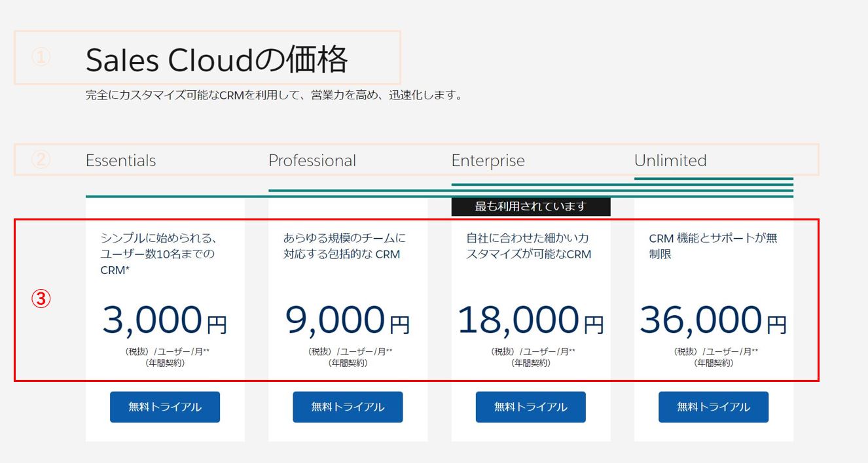Select the Unlimited plan header
Image resolution: width=868 pixels, height=463 pixels.
pyautogui.click(x=670, y=160)
